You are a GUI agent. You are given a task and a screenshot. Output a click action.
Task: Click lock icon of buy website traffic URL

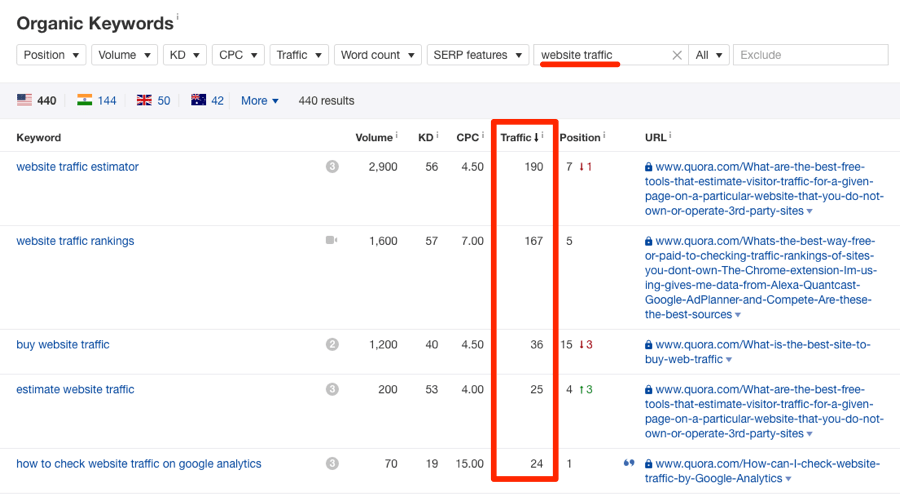click(649, 344)
